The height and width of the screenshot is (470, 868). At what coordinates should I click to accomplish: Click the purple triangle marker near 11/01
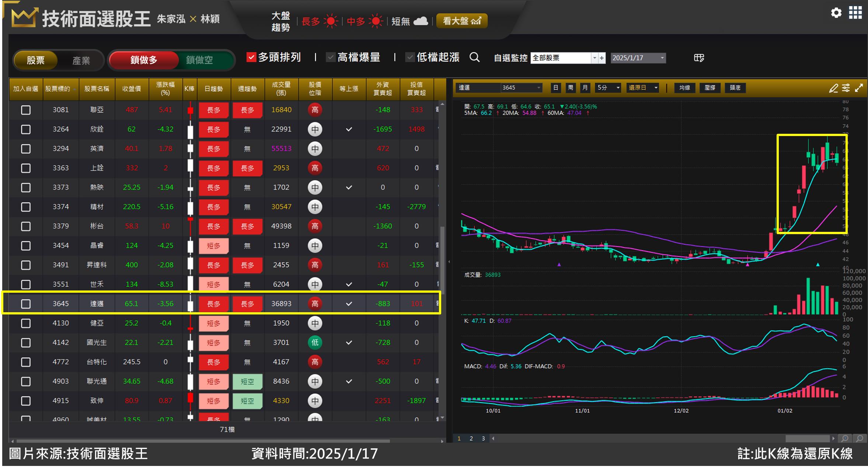(559, 265)
